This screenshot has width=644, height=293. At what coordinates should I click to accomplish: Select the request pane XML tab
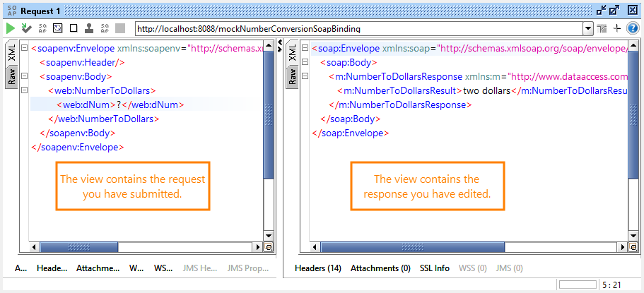[x=11, y=54]
